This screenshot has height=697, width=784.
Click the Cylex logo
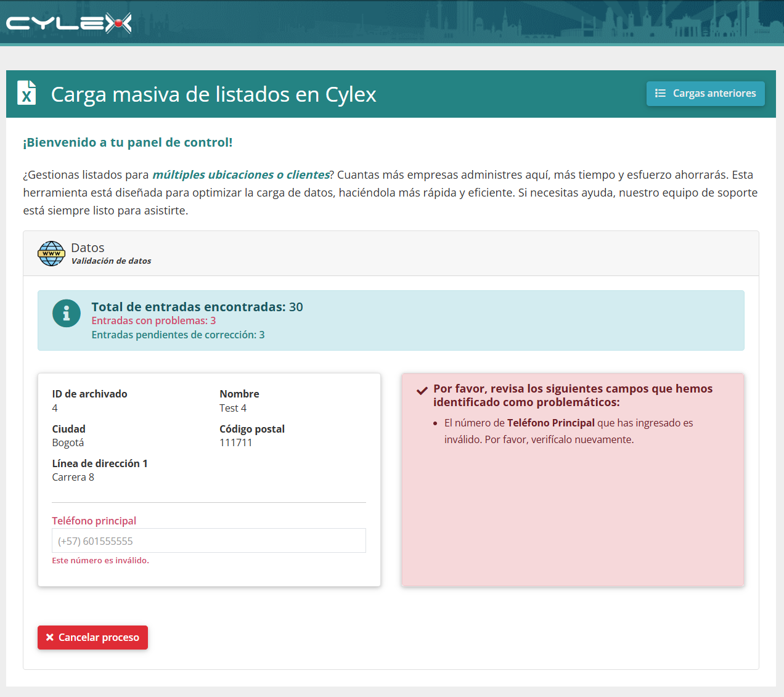(69, 23)
